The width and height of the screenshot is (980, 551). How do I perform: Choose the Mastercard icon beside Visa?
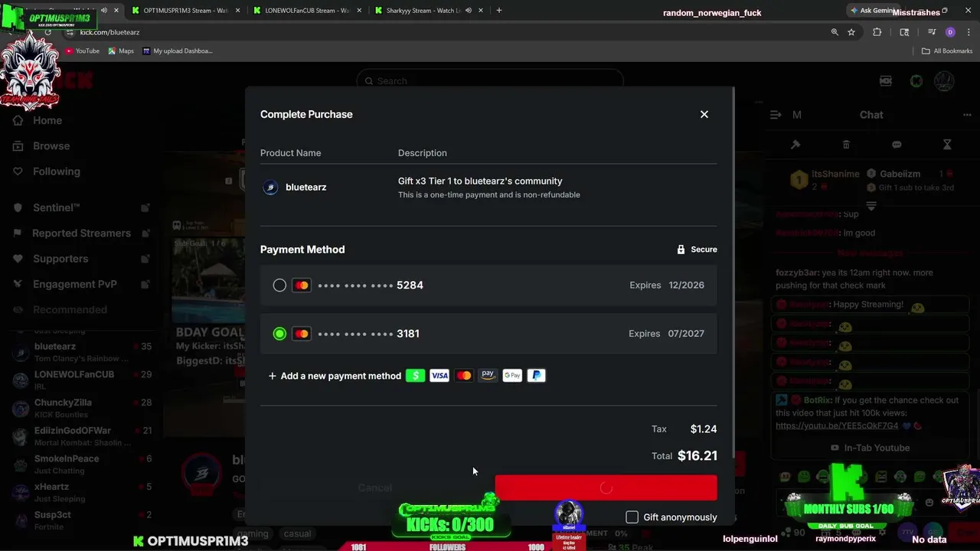[x=464, y=376]
